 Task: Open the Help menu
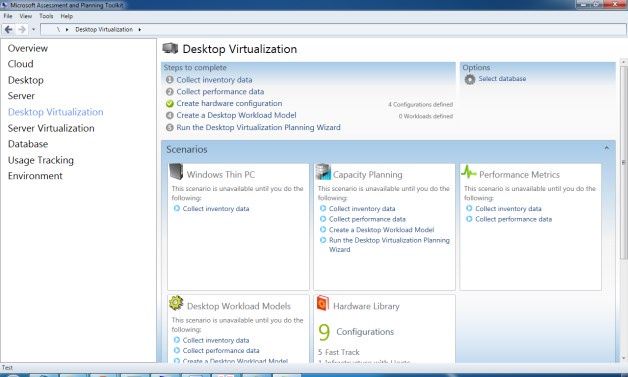click(67, 16)
